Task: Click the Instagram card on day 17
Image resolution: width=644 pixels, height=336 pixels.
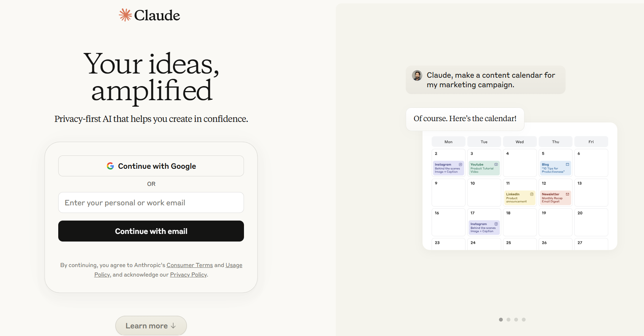Action: point(484,227)
